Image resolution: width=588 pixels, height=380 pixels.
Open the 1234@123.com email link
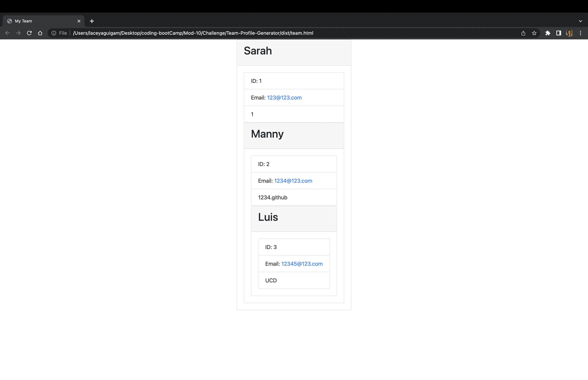(x=293, y=181)
